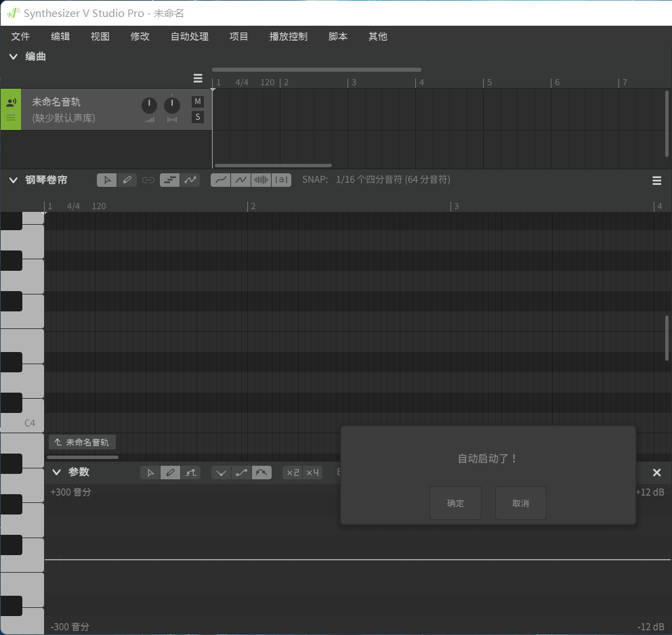Screen dimensions: 672x635
Task: Select the parameter panel step line tool
Action: [190, 473]
